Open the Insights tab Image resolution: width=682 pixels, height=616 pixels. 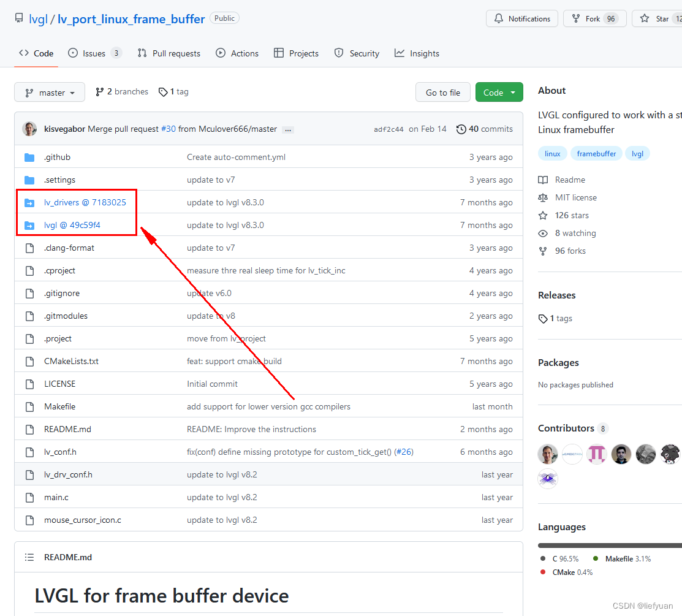[417, 53]
